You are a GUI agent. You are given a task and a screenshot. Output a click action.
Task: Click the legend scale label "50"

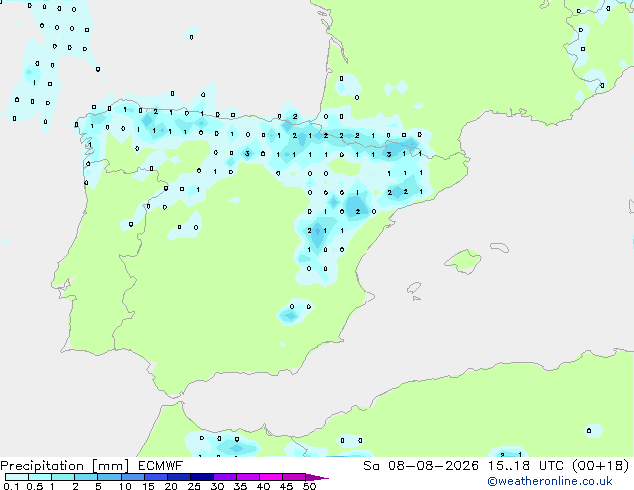pos(309,486)
